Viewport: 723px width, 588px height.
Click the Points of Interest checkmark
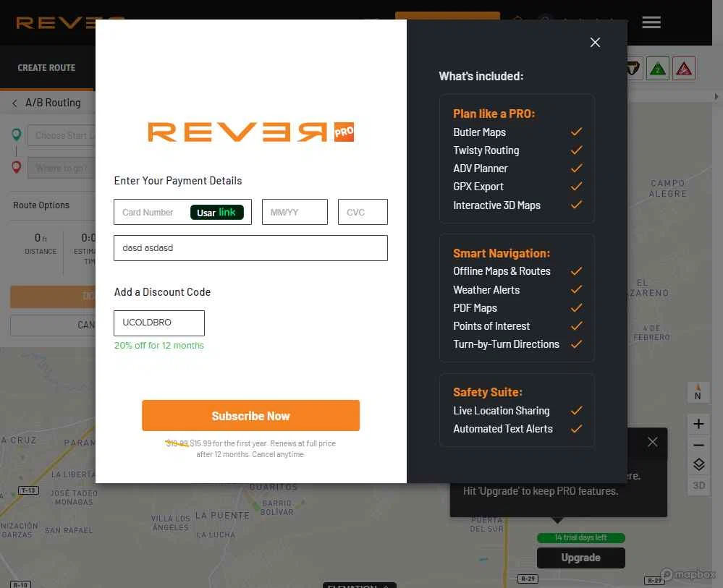(x=576, y=325)
